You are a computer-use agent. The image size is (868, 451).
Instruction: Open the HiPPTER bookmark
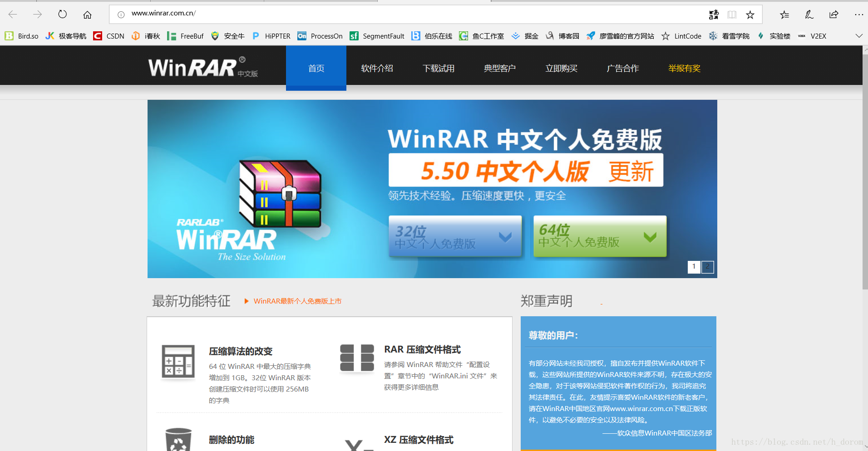click(x=271, y=36)
